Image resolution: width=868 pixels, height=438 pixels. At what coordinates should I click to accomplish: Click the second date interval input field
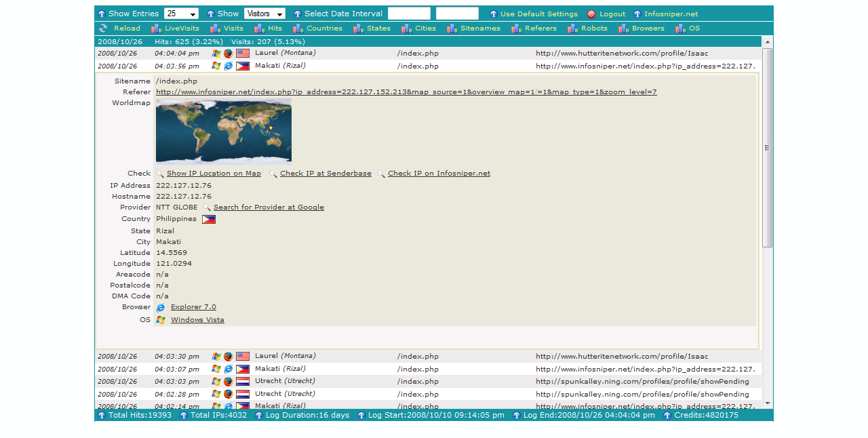point(457,14)
